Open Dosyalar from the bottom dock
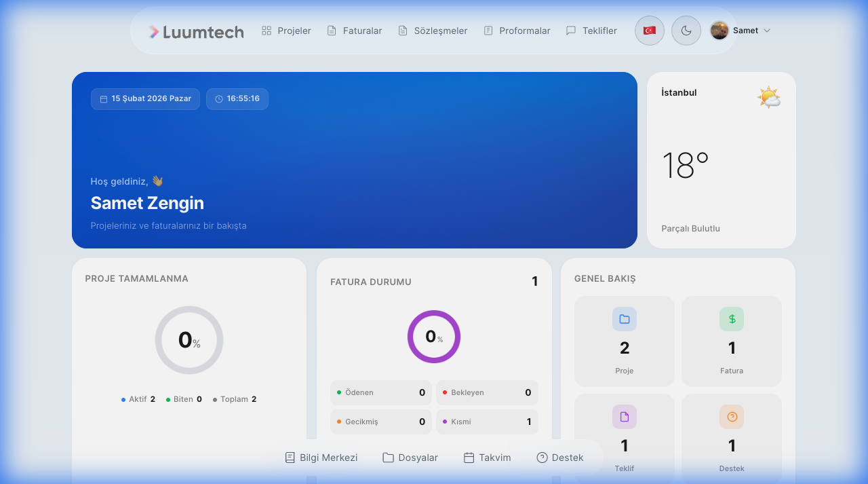Screen dimensions: 868x484 click(410, 458)
